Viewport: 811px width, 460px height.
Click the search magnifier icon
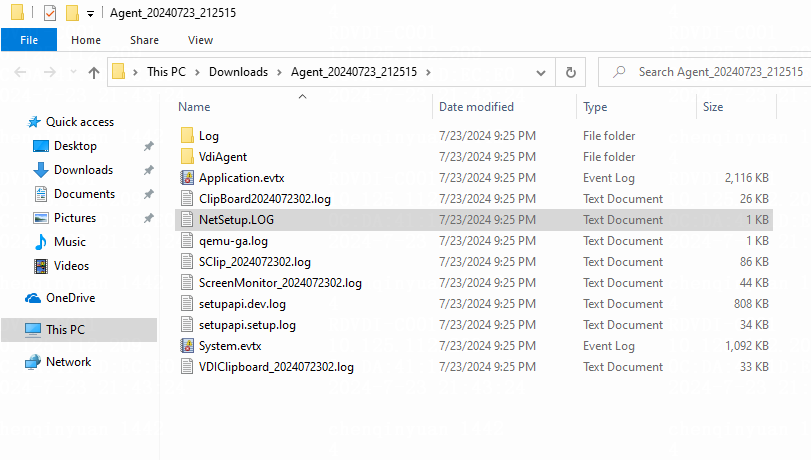(x=619, y=72)
